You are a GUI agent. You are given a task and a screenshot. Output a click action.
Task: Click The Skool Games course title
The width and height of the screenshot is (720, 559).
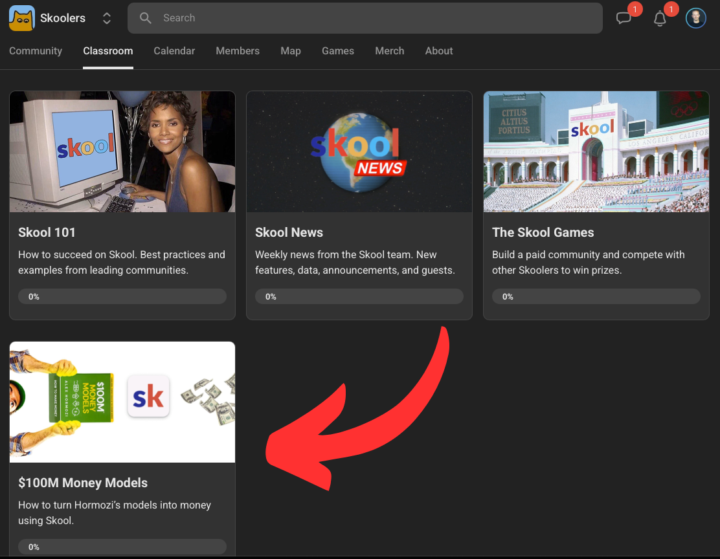pos(543,232)
